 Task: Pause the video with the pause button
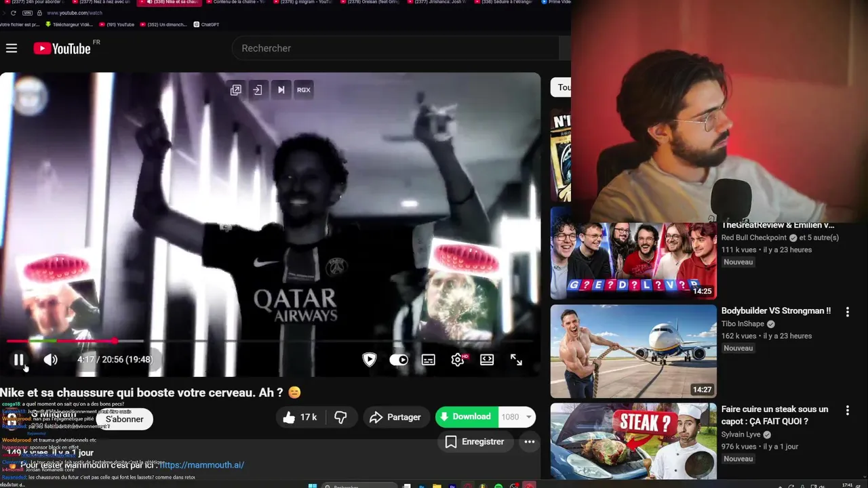[x=19, y=360]
